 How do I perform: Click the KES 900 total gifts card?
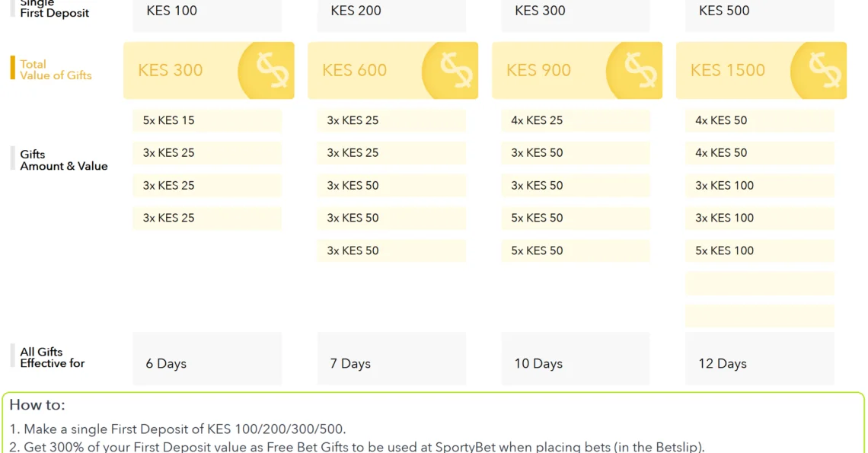[577, 70]
